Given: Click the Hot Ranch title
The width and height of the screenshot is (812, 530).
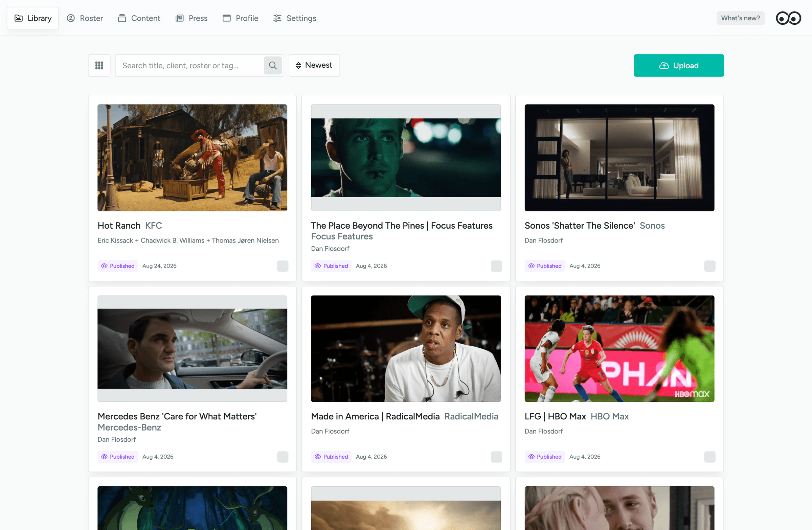Looking at the screenshot, I should (119, 226).
